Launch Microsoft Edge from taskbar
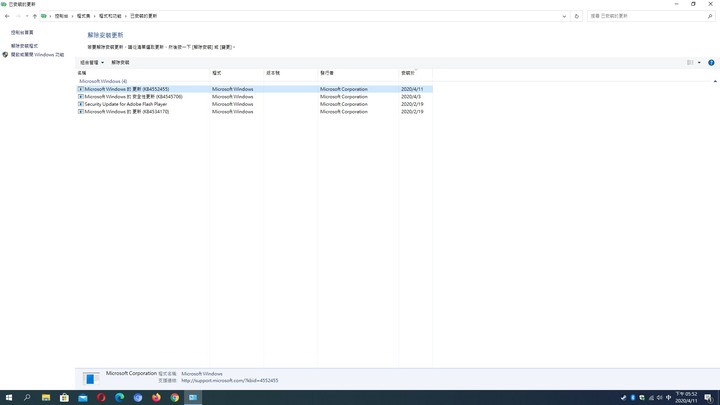Screen dimensions: 720x405 point(119,398)
